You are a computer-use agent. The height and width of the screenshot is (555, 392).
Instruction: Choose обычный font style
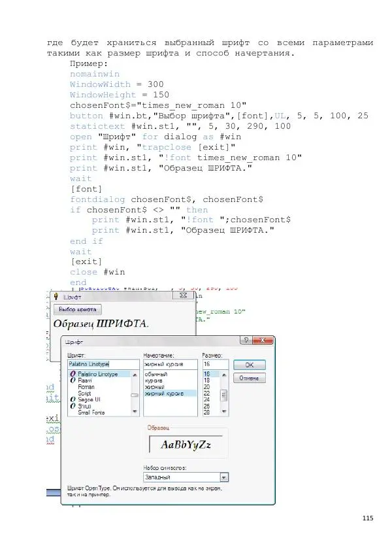155,375
